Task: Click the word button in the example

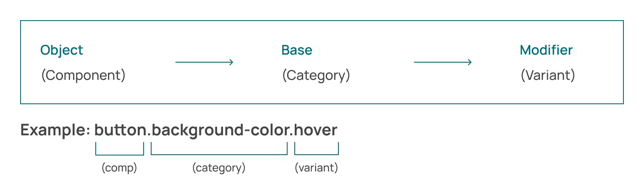Action: coord(120,130)
